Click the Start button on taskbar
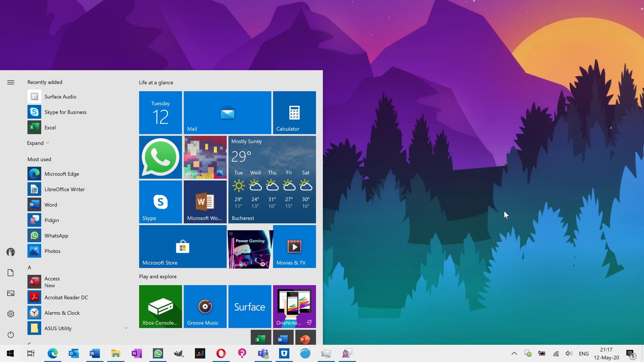 click(10, 354)
